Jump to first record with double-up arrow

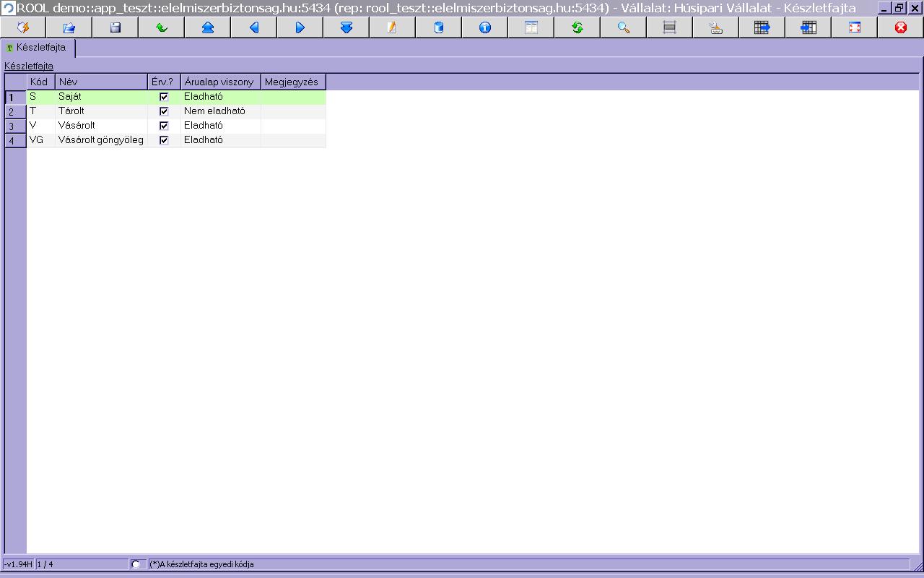(208, 27)
